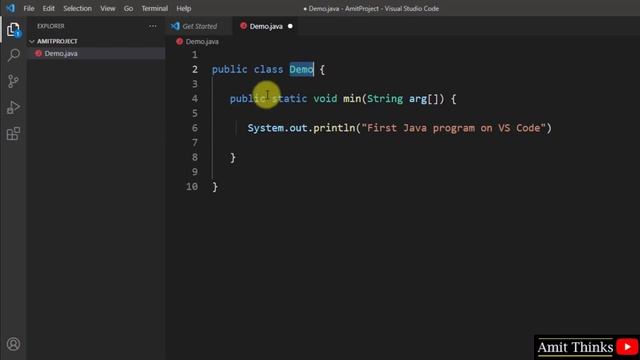Viewport: 640px width, 360px height.
Task: Click the 'void' keyword on line 4
Action: pos(325,99)
